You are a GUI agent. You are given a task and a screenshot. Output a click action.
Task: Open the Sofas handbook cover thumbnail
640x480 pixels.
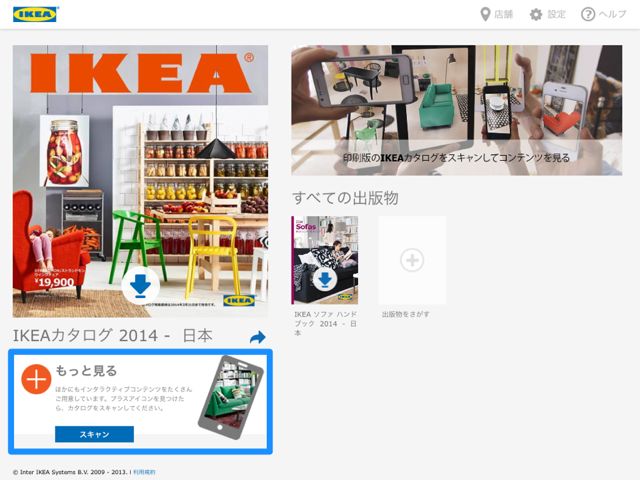(325, 260)
